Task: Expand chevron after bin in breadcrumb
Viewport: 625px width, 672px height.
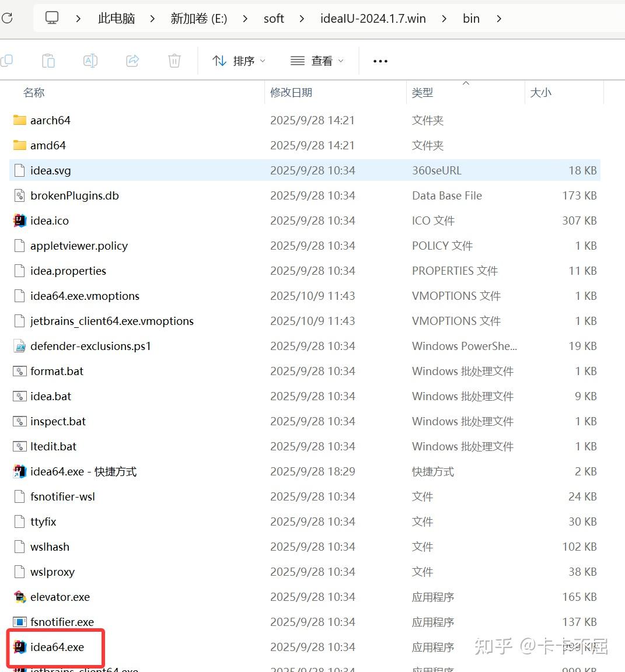Action: tap(499, 19)
